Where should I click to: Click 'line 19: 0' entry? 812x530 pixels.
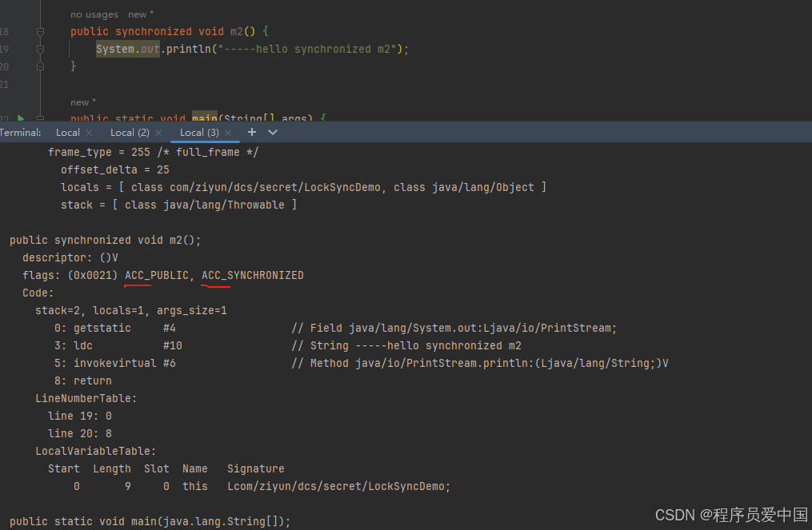pos(80,416)
